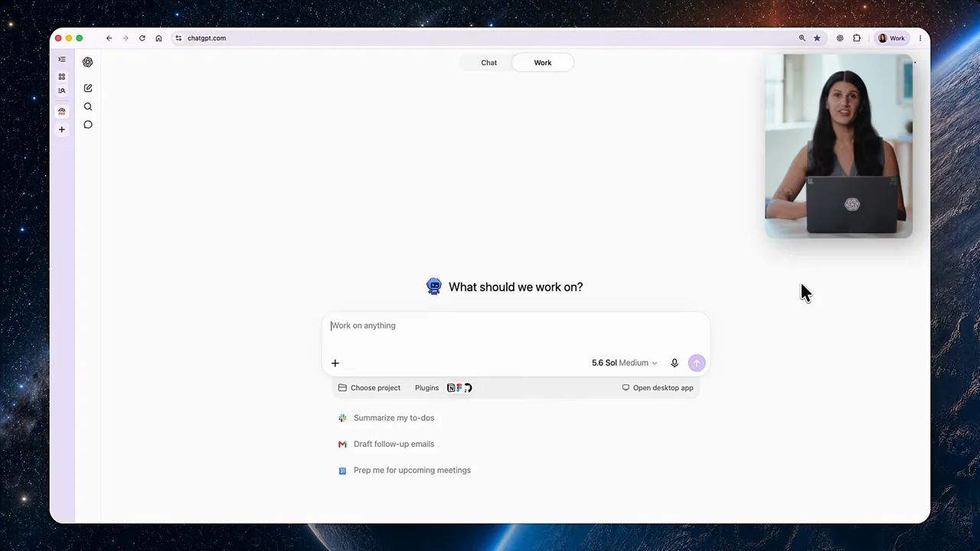Open the GitHub plugin icon
980x551 pixels.
(468, 388)
